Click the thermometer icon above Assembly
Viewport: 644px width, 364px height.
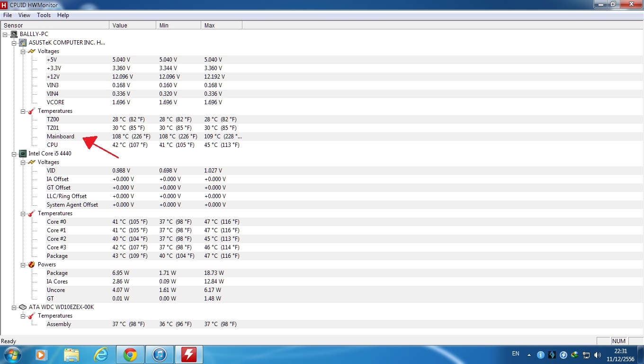[x=31, y=316]
